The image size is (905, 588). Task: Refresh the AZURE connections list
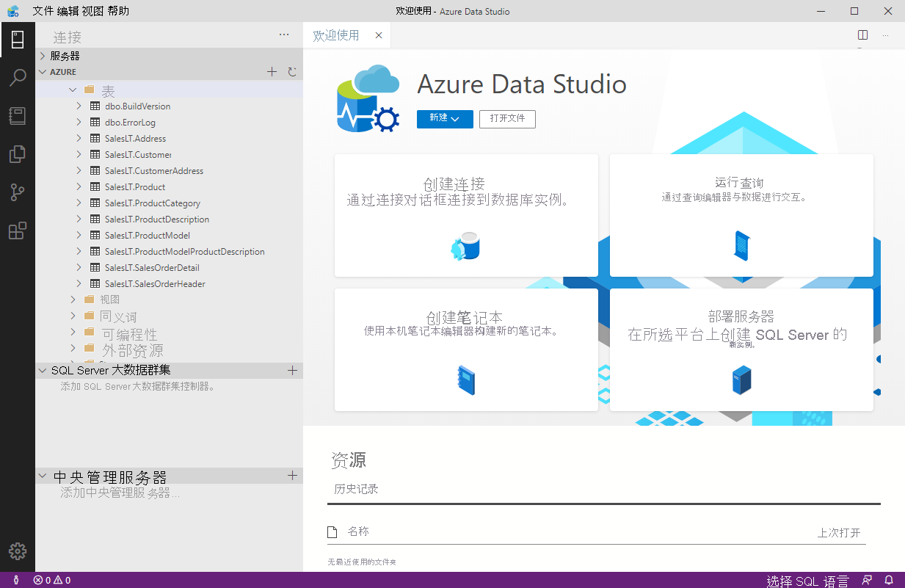click(x=291, y=71)
